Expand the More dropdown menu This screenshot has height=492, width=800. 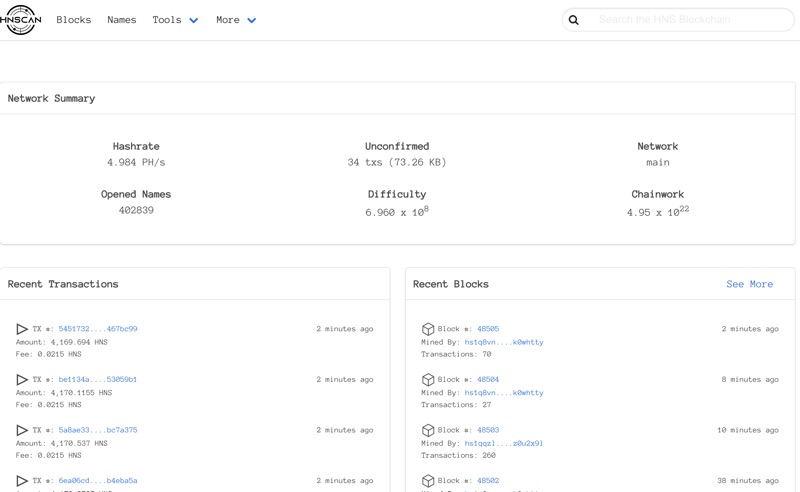(x=236, y=20)
